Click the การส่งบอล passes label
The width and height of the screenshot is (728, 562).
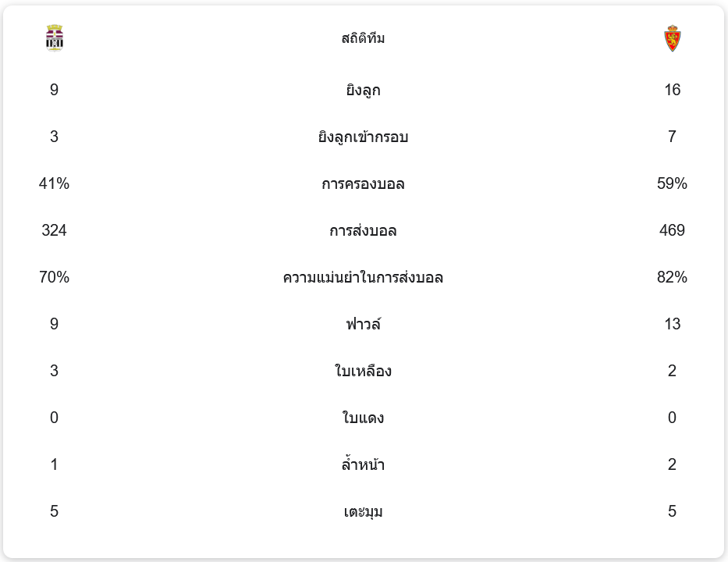(x=363, y=230)
